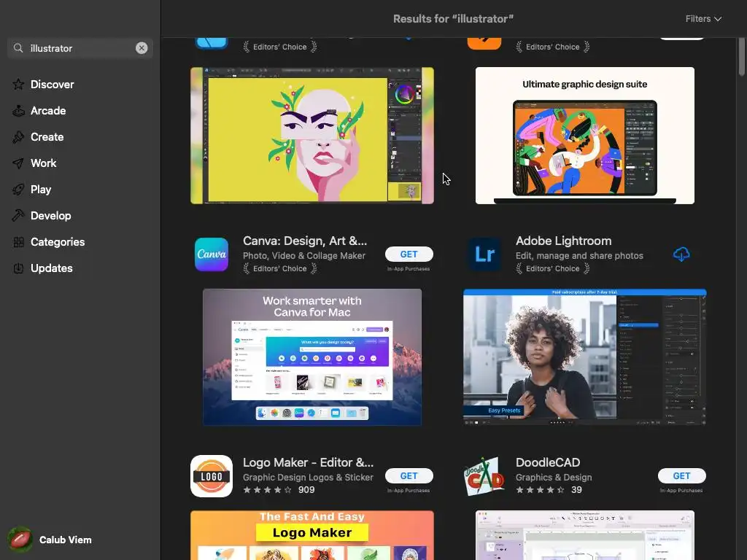
Task: Open Logo Maker - Editor & title
Action: point(309,462)
